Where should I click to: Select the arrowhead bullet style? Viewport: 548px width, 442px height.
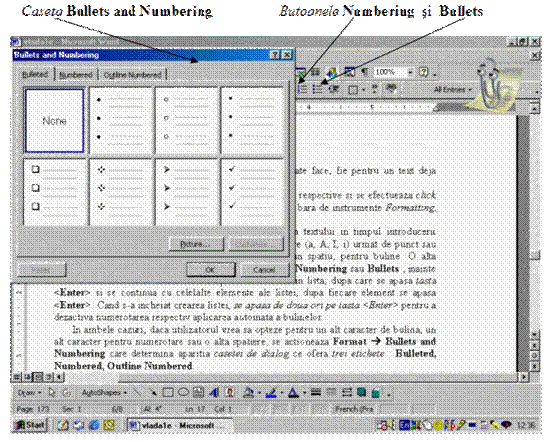click(187, 191)
